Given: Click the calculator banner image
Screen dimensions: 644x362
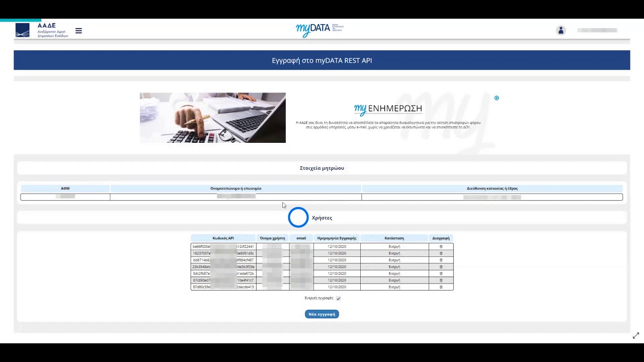Looking at the screenshot, I should (x=212, y=118).
